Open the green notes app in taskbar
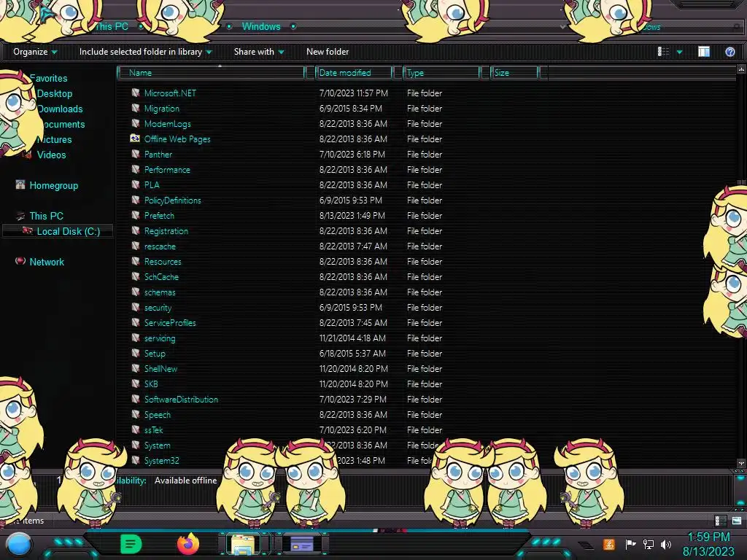The height and width of the screenshot is (560, 747). 131,544
